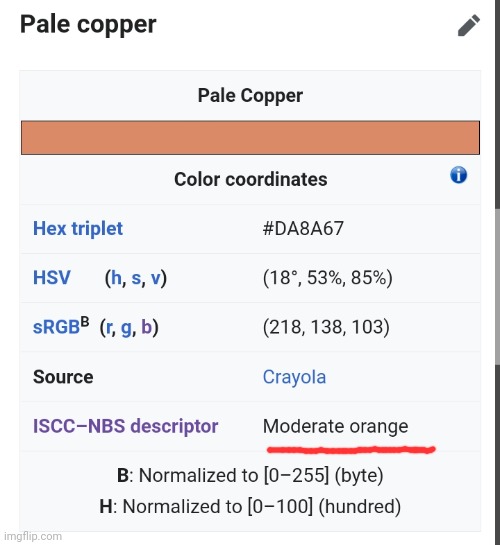The image size is (500, 545).
Task: Open the Hex triplet link
Action: click(x=78, y=229)
